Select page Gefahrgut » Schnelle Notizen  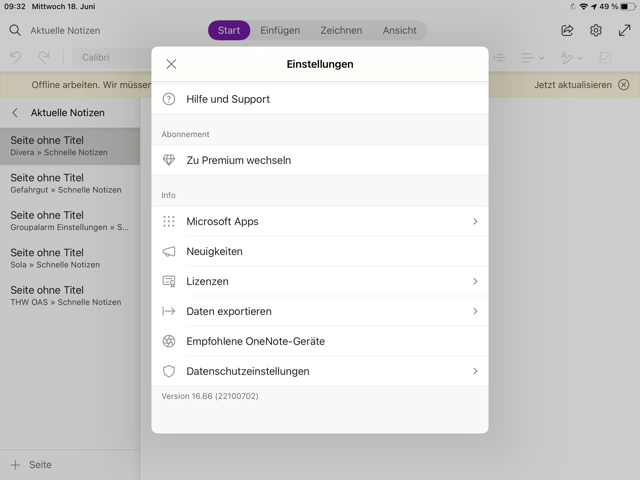(70, 184)
